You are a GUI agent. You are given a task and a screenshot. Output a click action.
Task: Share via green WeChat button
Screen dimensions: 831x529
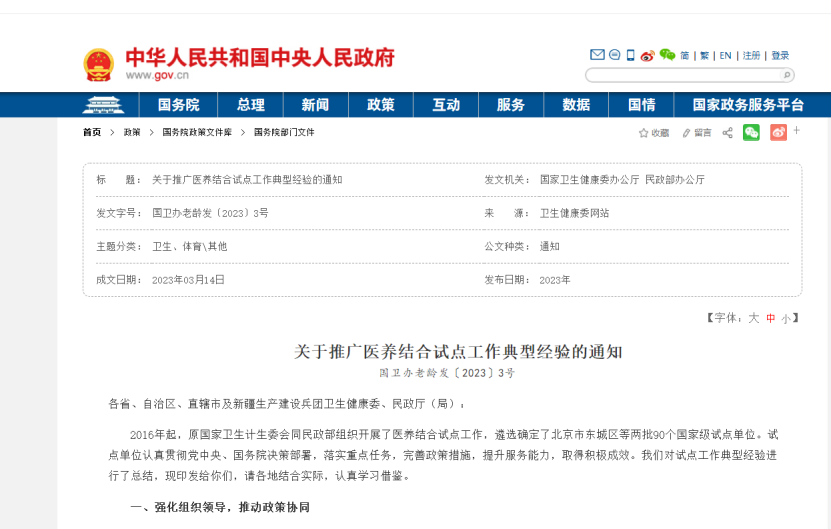point(751,133)
